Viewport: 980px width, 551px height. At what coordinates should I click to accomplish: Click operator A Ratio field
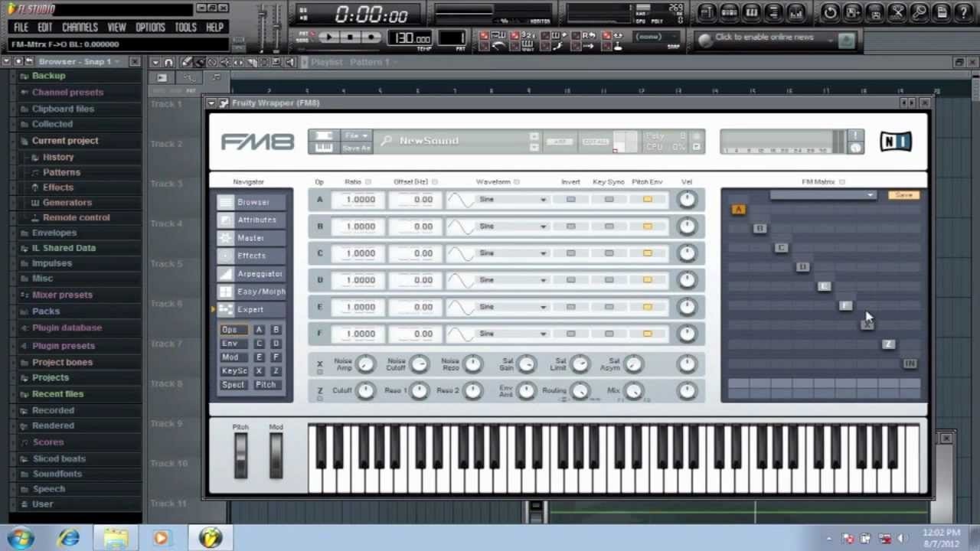(x=360, y=200)
